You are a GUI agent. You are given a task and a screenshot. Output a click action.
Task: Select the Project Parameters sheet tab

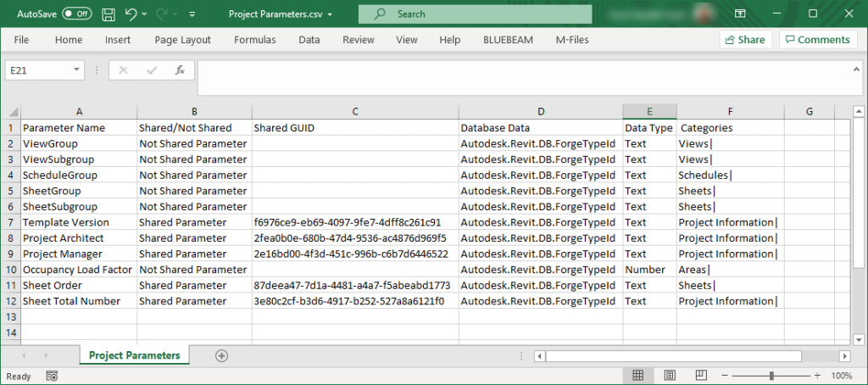coord(135,355)
